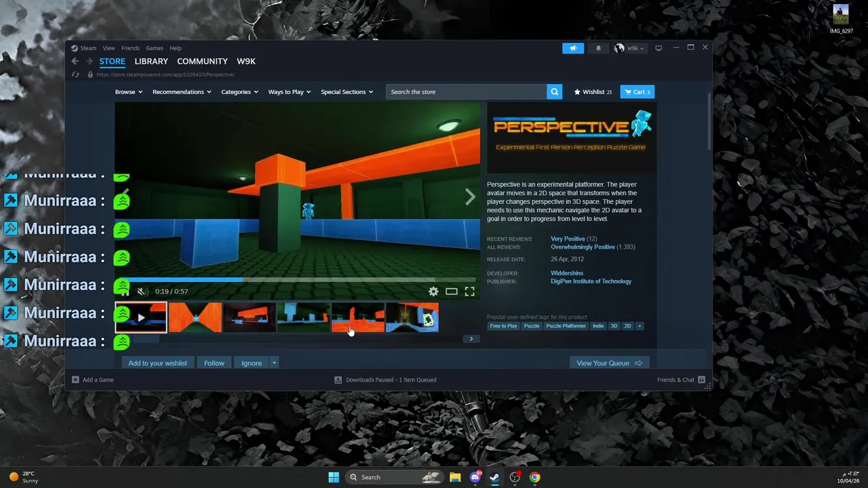Select the second screenshot thumbnail, orange corridor
The width and height of the screenshot is (868, 488).
tap(195, 317)
